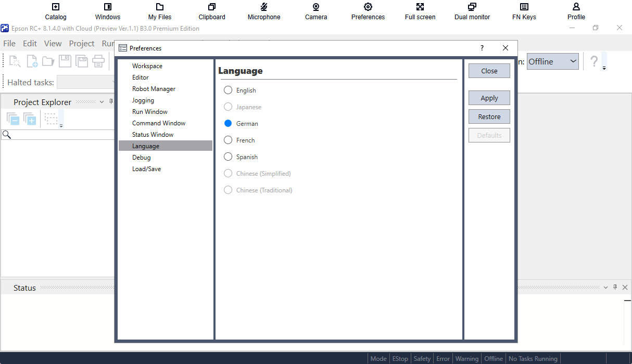Select Run Window preferences category
Viewport: 632px width, 364px height.
(x=166, y=112)
